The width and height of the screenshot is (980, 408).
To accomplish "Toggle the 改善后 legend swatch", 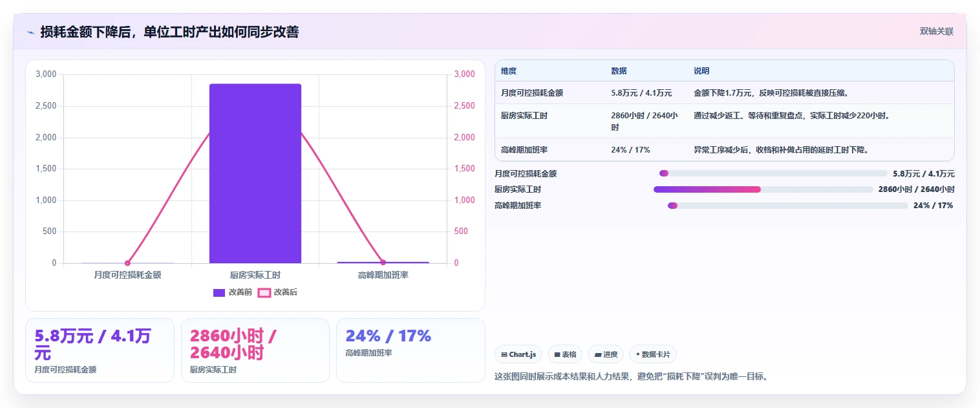I will 264,292.
